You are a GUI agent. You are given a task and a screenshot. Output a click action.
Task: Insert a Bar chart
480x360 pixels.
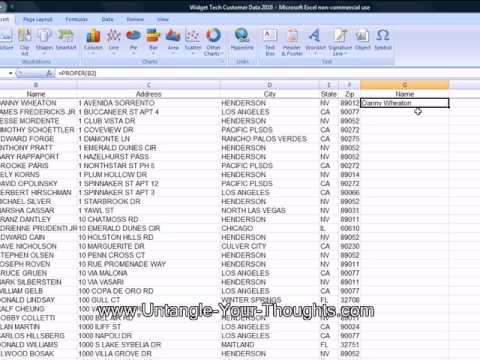(153, 41)
